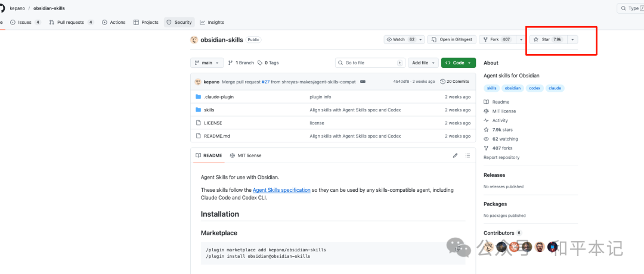Click Open in GitIngest button
The height and width of the screenshot is (274, 644).
click(452, 40)
